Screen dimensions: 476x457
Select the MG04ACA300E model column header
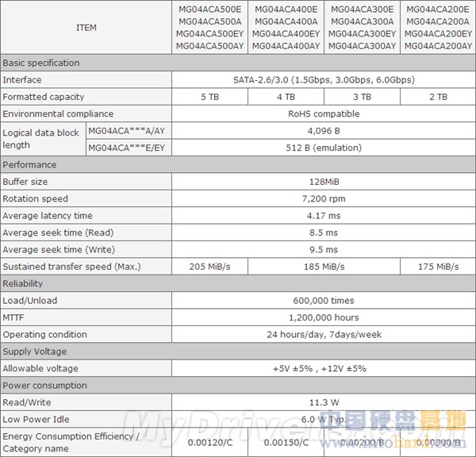[363, 27]
